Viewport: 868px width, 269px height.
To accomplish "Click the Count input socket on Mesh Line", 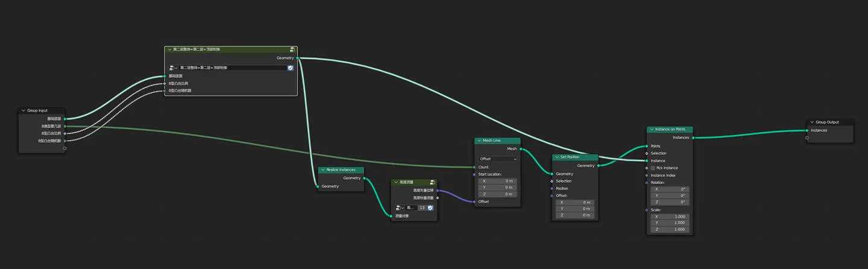I will click(x=474, y=167).
